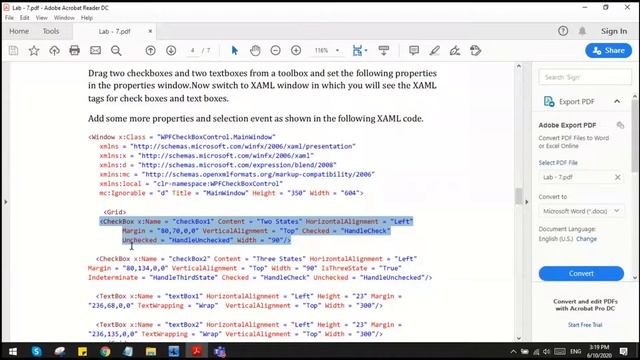Open the Fill and Sign tool

click(455, 51)
